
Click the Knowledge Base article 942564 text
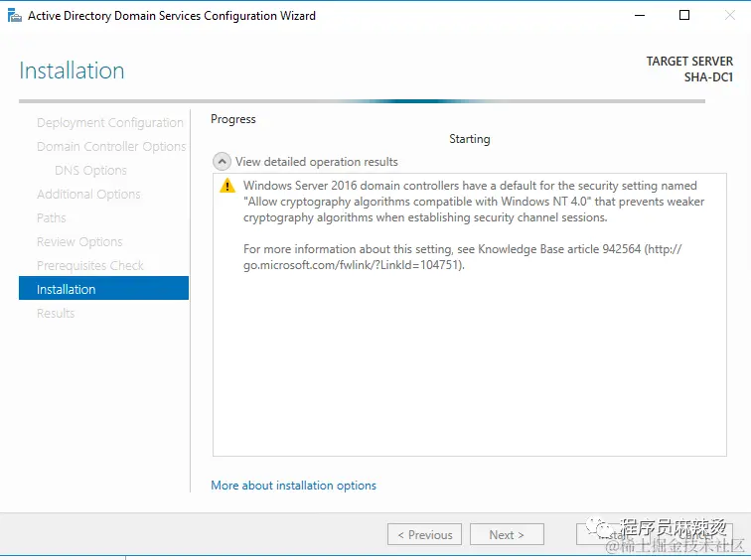(559, 249)
